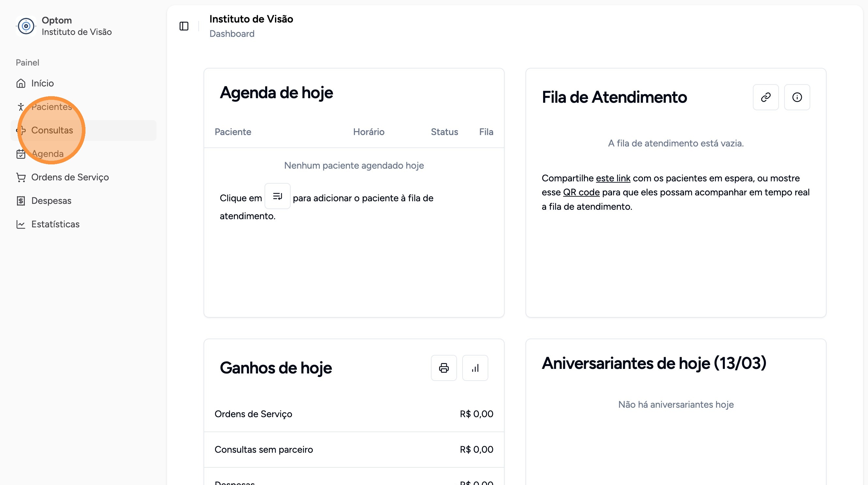Image resolution: width=868 pixels, height=485 pixels.
Task: Click the Despesas receipt icon
Action: tap(21, 201)
